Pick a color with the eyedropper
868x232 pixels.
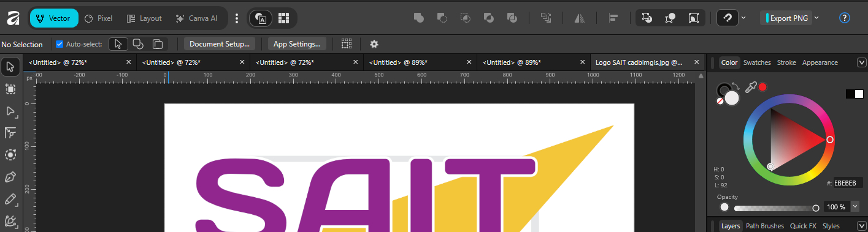point(750,88)
